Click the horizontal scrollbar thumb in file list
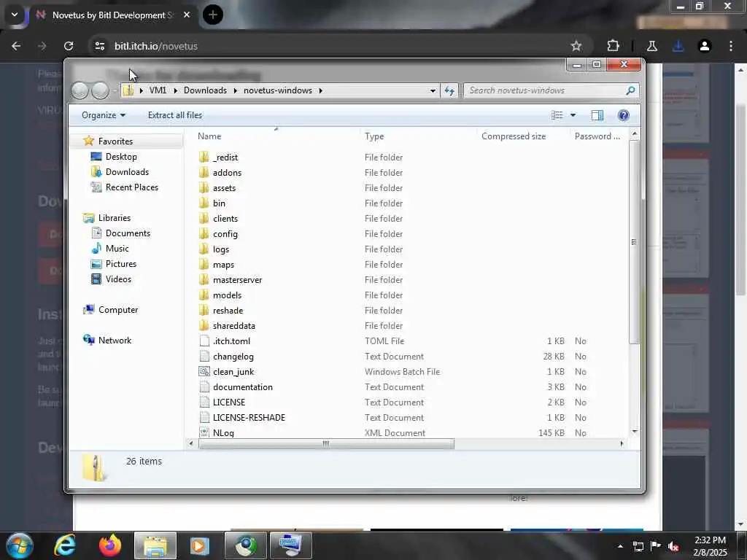 click(x=326, y=444)
